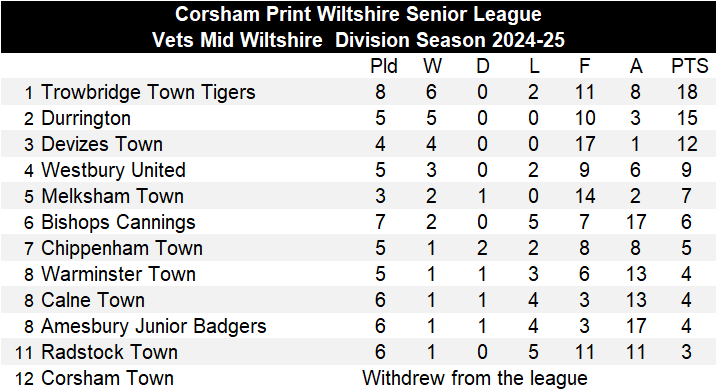Screen dimensions: 716x391
Task: Click the Melksham Town team name
Action: coord(112,196)
